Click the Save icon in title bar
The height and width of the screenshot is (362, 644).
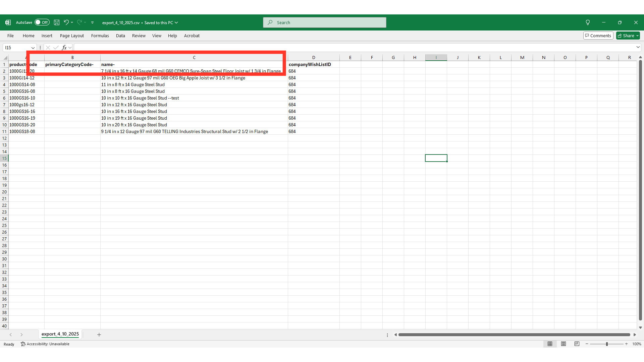pos(57,22)
